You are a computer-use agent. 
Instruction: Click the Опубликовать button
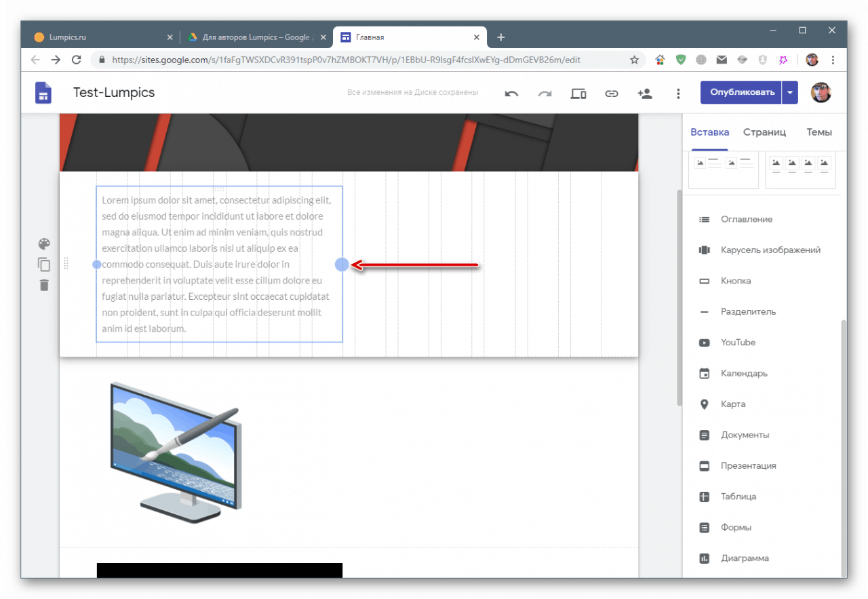[742, 93]
